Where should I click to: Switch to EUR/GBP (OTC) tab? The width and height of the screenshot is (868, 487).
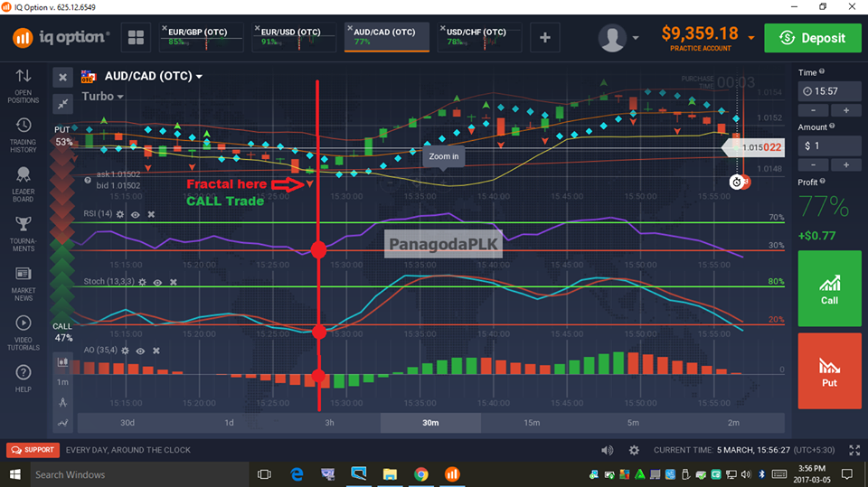click(x=202, y=37)
